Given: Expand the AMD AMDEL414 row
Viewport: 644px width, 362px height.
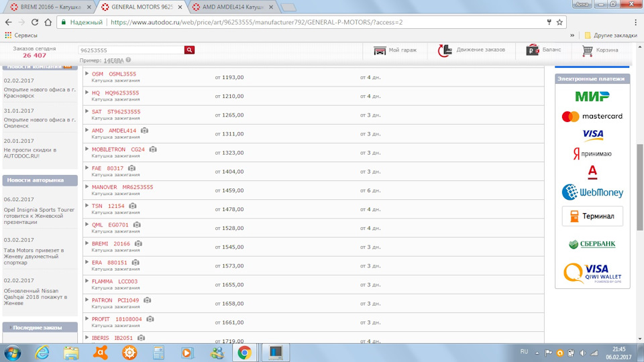Looking at the screenshot, I should point(87,130).
